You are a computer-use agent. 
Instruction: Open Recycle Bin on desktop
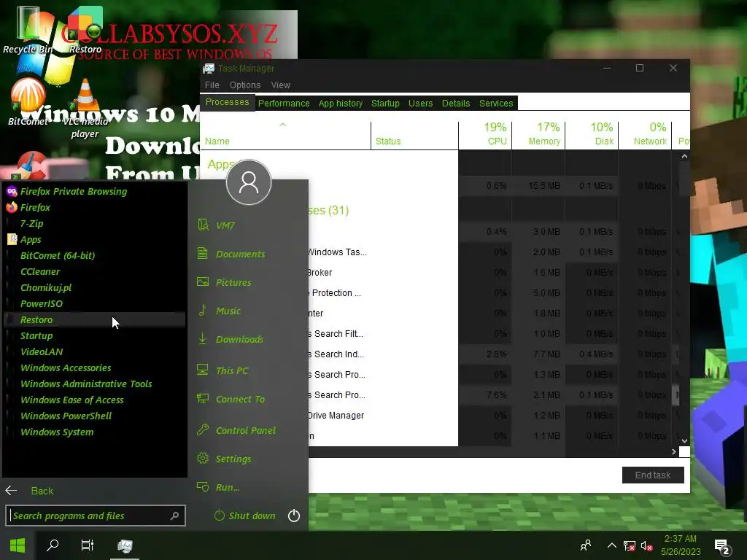click(28, 30)
